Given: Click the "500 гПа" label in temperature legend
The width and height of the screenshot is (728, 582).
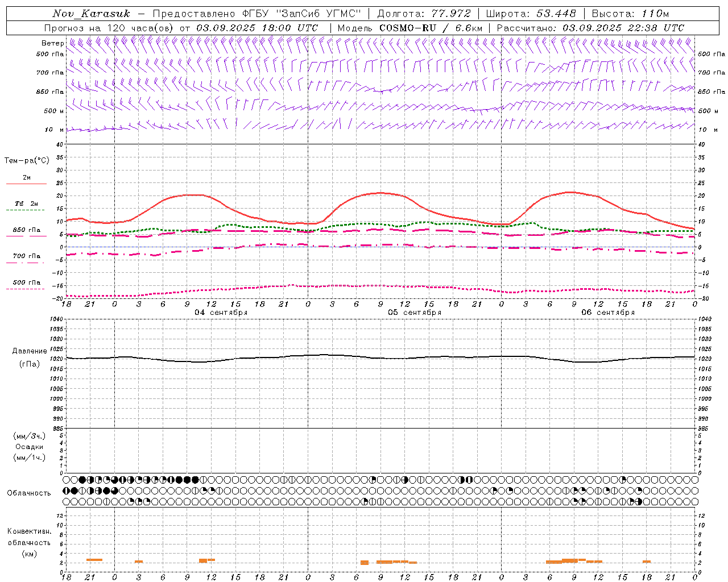Looking at the screenshot, I should pyautogui.click(x=26, y=282).
